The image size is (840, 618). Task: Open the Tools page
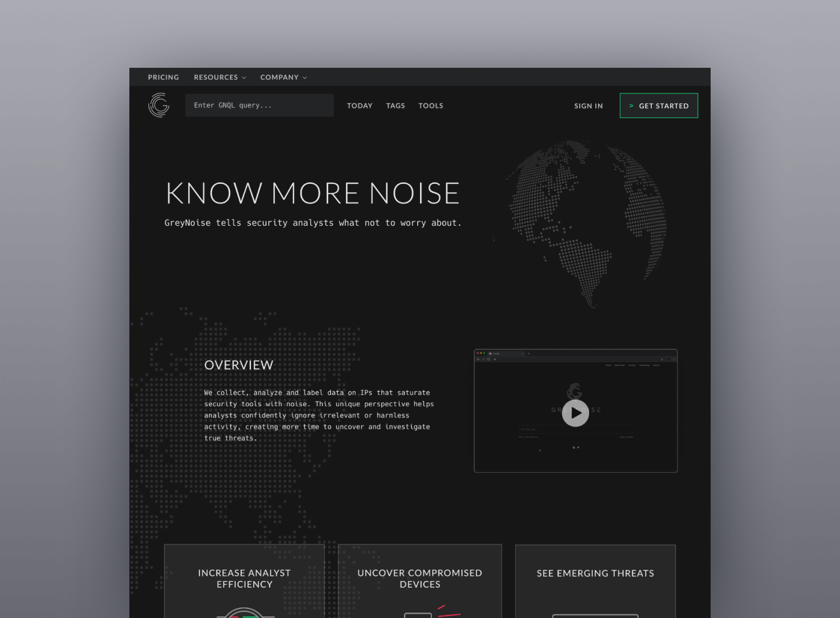[x=431, y=105]
